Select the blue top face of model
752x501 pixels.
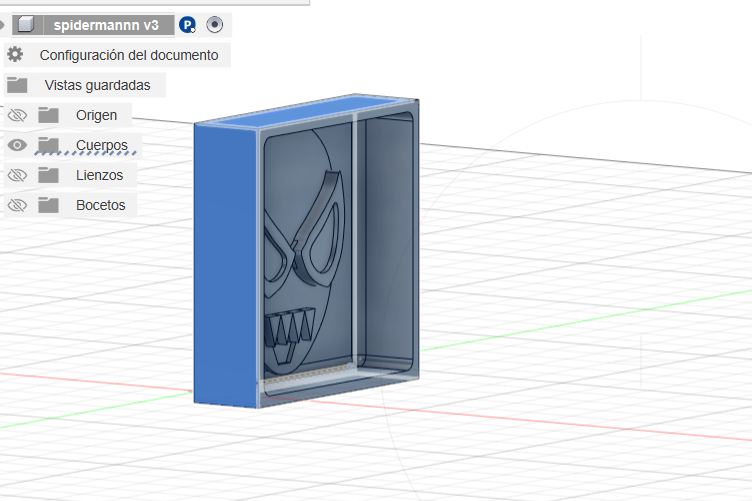coord(307,111)
